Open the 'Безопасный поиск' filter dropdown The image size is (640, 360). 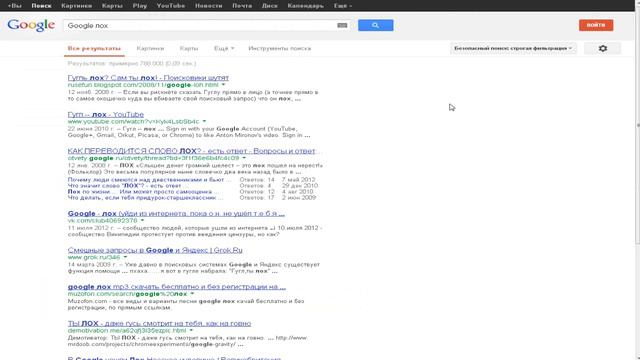[x=513, y=48]
